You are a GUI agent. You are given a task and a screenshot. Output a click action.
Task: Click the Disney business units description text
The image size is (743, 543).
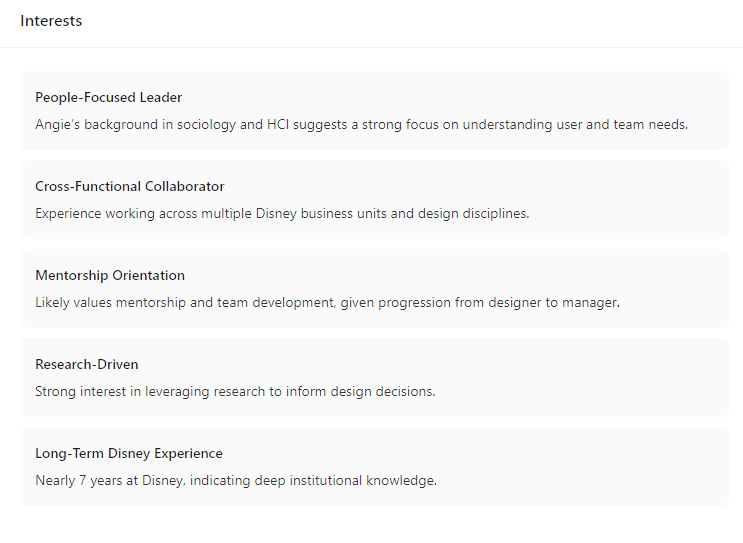pyautogui.click(x=282, y=214)
